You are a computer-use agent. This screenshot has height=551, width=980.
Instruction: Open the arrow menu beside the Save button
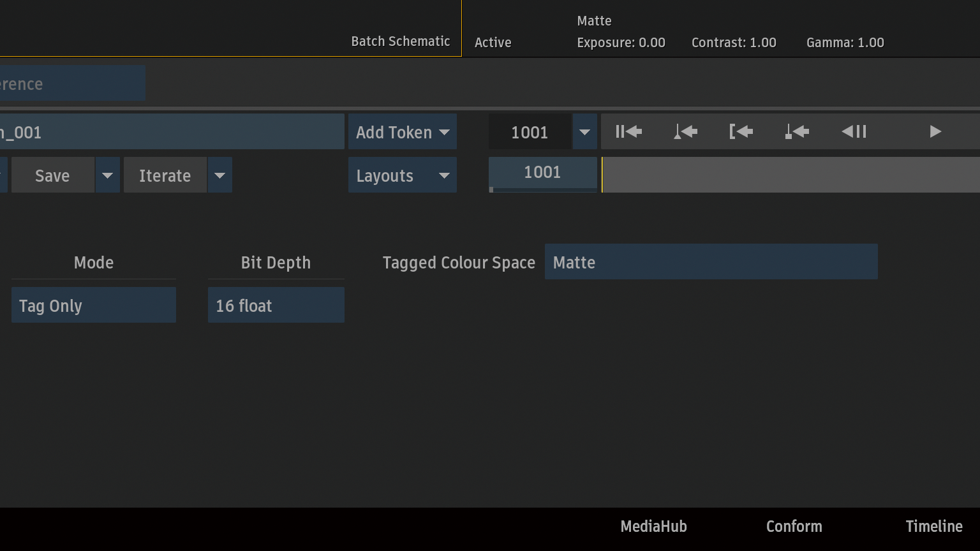click(107, 175)
